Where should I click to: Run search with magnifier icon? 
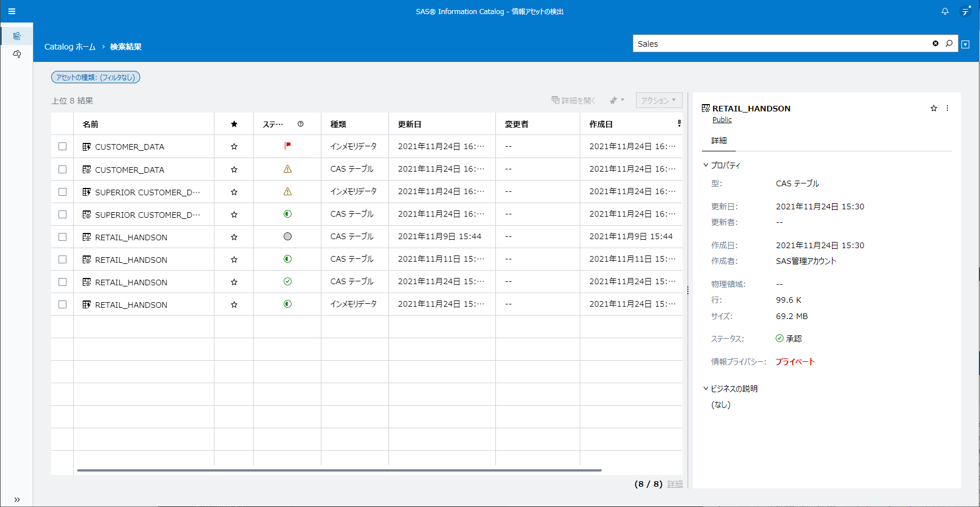tap(949, 43)
